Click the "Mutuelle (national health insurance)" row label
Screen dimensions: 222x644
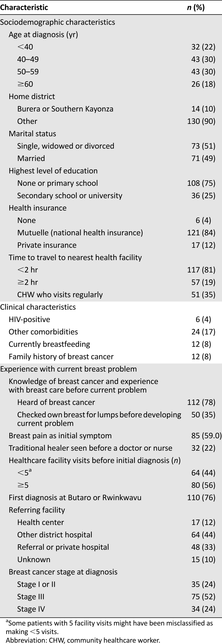[x=80, y=233]
